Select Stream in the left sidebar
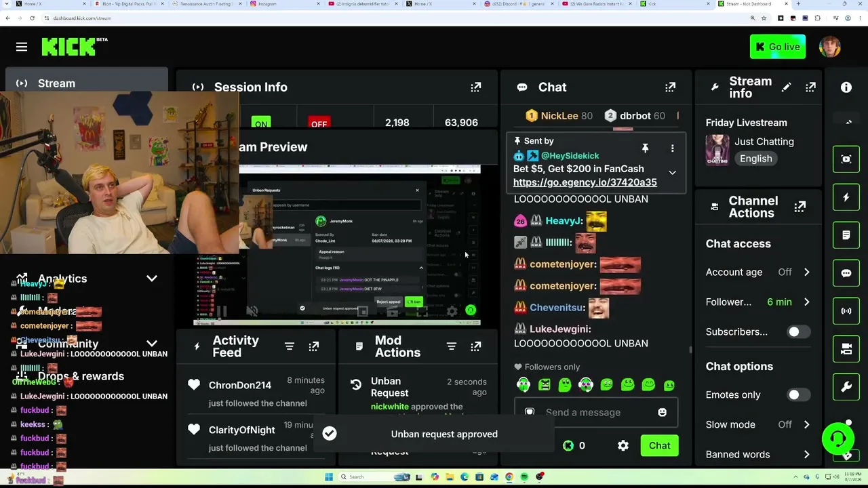The height and width of the screenshot is (488, 868). (87, 83)
